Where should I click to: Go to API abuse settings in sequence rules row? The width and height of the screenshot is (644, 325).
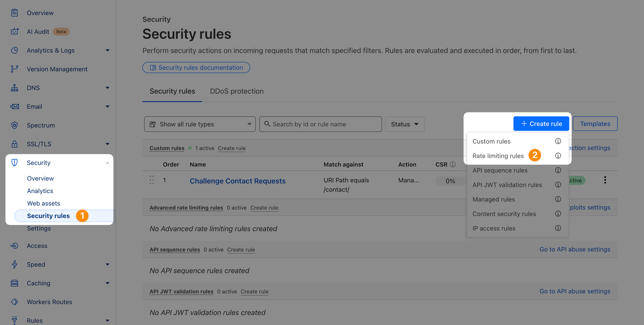click(x=575, y=249)
